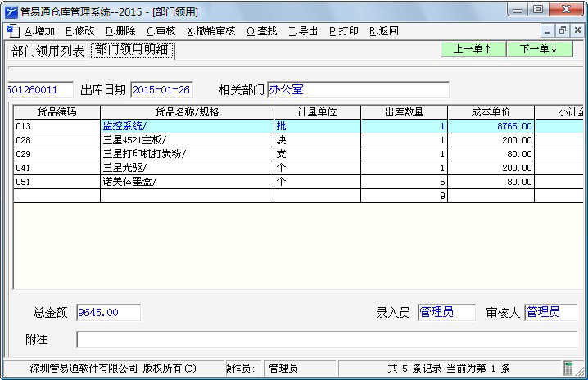This screenshot has width=588, height=380.
Task: Close the inner 部门领用 document window
Action: [577, 30]
